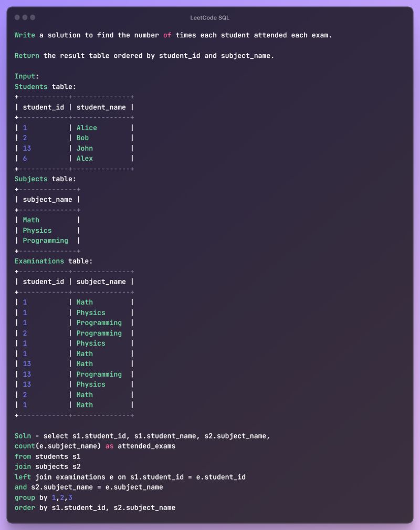Click the middle gray window dot

(x=25, y=17)
